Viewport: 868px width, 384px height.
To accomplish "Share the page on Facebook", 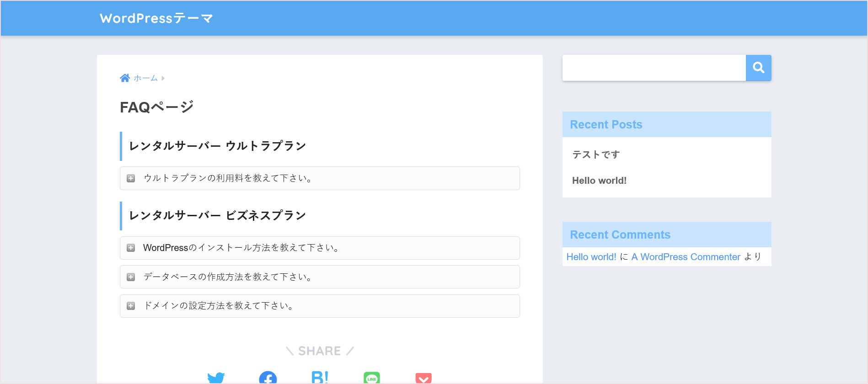I will pos(268,378).
